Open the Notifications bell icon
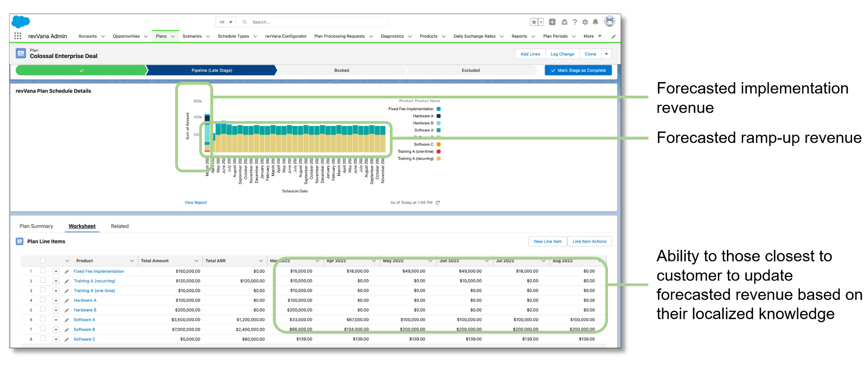The height and width of the screenshot is (365, 868). (595, 22)
